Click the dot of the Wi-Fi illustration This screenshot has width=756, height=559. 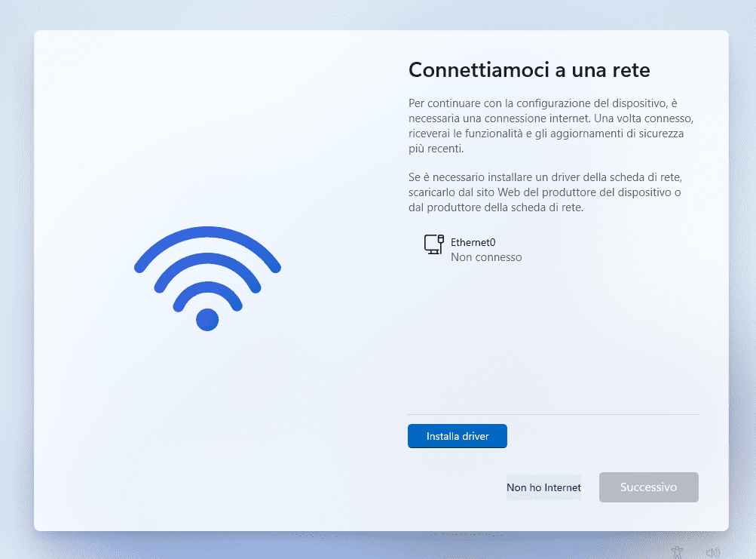[x=207, y=320]
